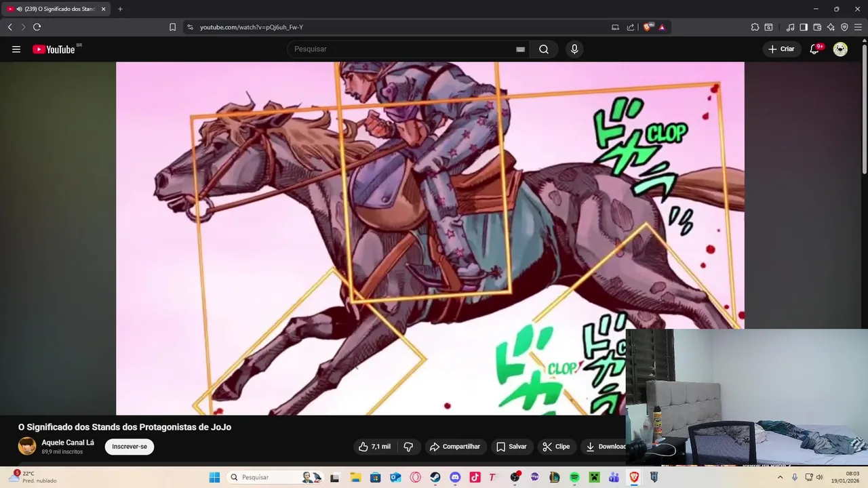This screenshot has height=488, width=868.
Task: Open Brave Shields lion icon
Action: pyautogui.click(x=647, y=27)
